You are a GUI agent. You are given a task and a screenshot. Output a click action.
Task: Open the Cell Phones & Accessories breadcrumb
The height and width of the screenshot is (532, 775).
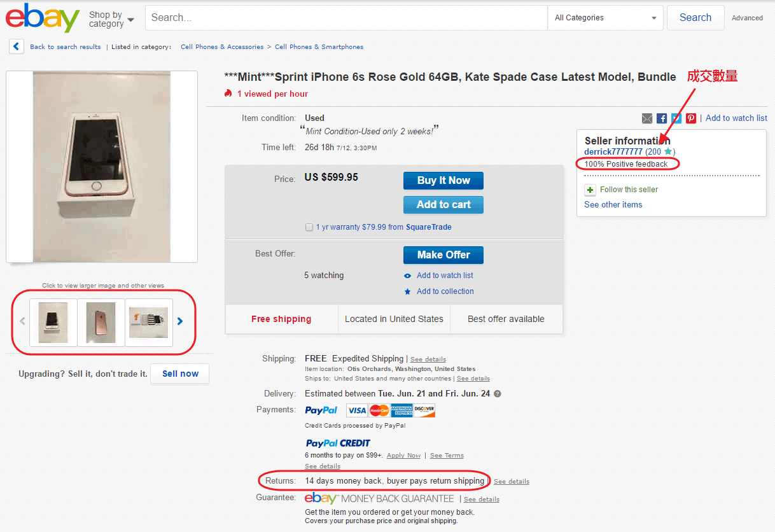(221, 46)
